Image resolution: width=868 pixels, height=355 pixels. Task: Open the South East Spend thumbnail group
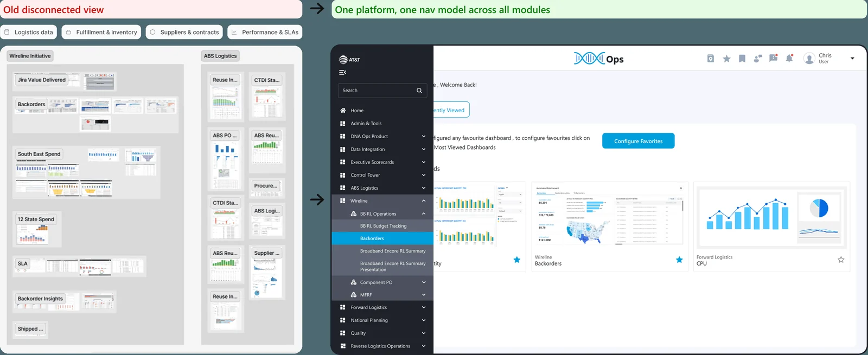coord(86,172)
